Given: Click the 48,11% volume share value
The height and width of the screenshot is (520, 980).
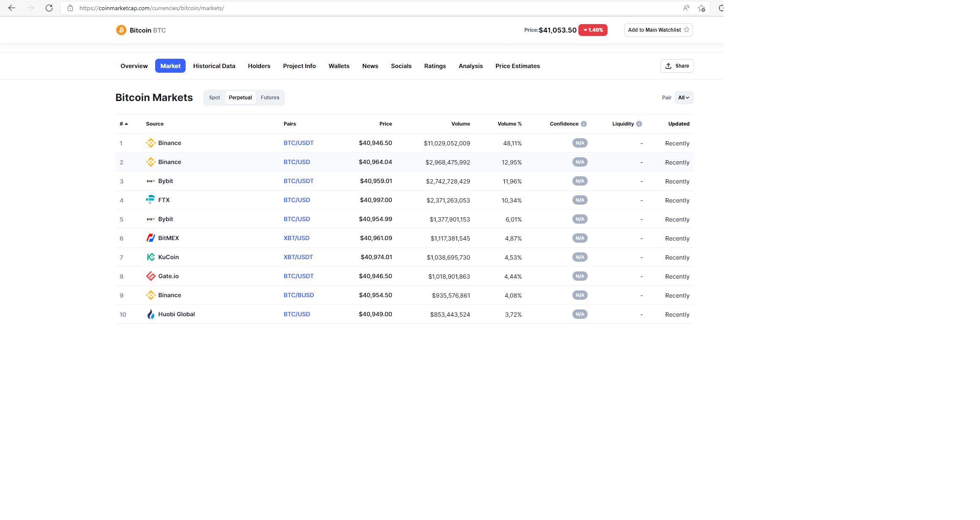Looking at the screenshot, I should [x=512, y=143].
